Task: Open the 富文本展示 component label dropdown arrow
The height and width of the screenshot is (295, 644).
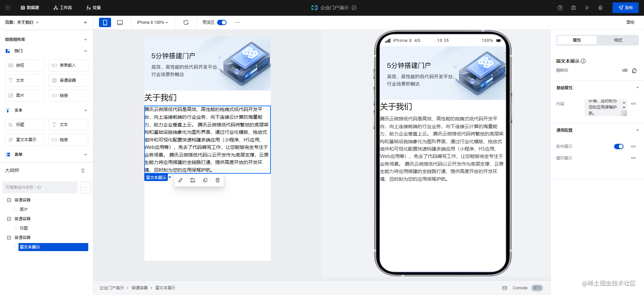Action: pos(170,177)
